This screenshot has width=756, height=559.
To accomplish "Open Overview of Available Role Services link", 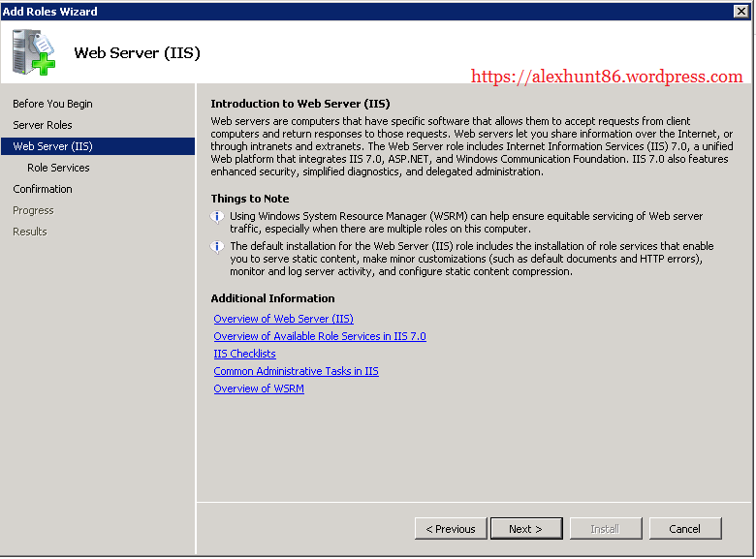I will [320, 336].
